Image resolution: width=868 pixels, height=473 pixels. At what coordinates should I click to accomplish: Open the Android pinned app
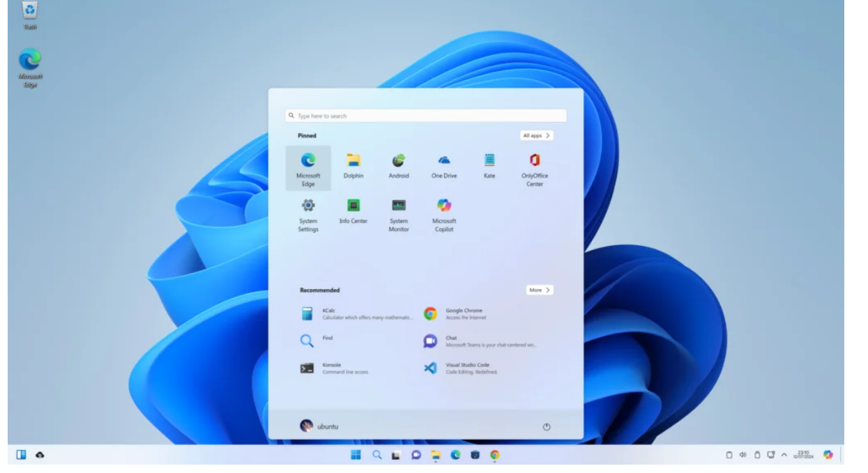[x=399, y=168]
